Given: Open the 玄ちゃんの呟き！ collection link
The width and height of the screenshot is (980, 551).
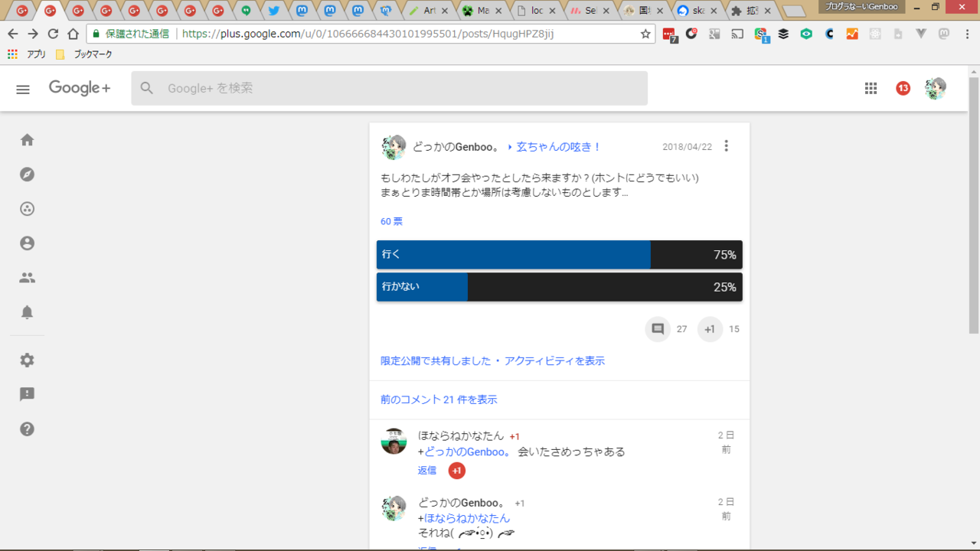Looking at the screenshot, I should (x=558, y=147).
